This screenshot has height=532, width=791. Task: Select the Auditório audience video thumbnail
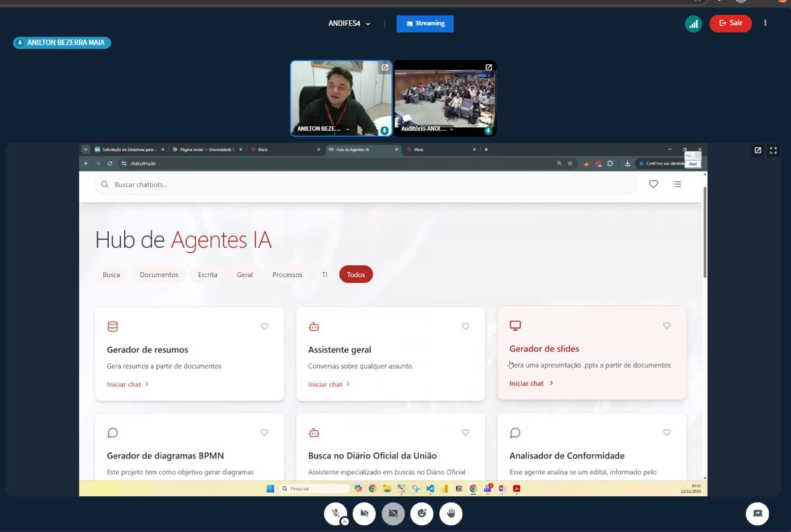[x=445, y=96]
